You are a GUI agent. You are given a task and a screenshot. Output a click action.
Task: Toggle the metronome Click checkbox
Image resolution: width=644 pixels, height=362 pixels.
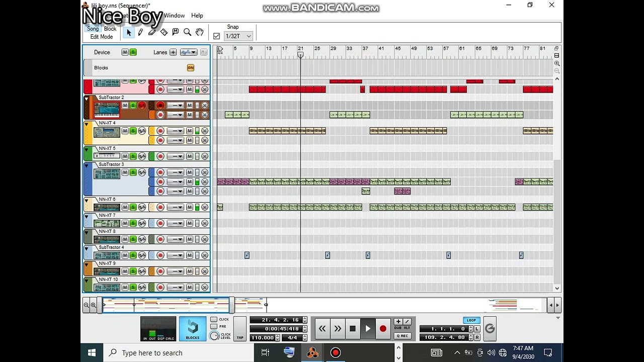tap(214, 320)
